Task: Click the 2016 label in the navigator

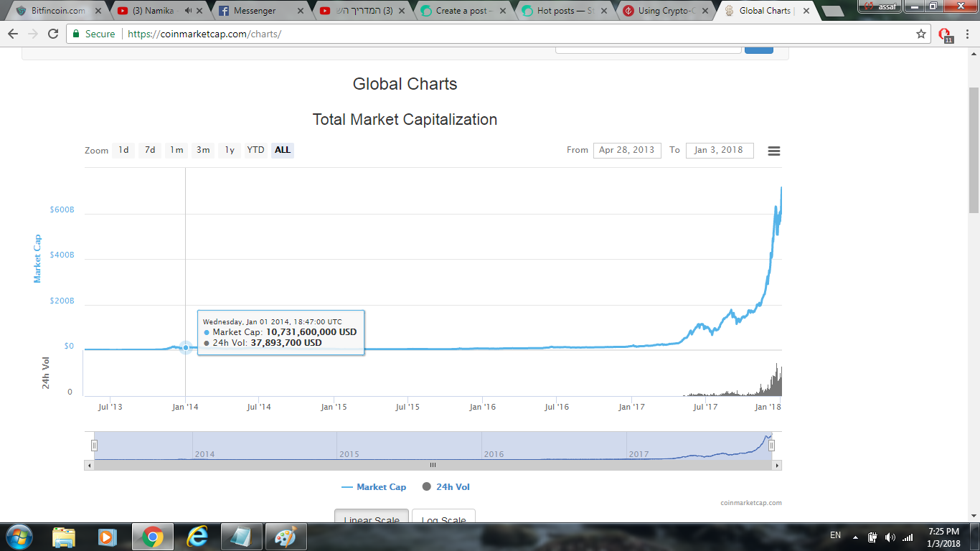Action: [x=494, y=454]
